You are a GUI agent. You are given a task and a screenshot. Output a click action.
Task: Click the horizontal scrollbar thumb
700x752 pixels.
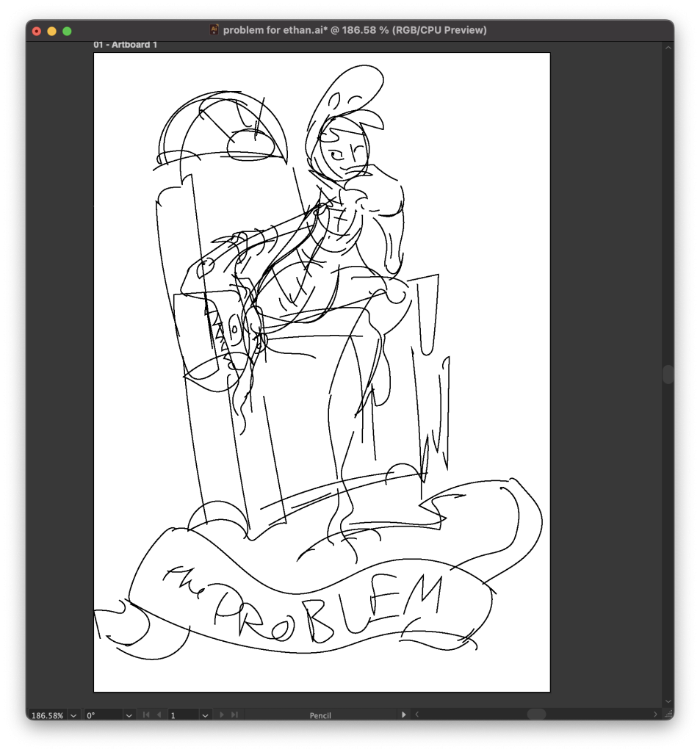click(x=536, y=715)
